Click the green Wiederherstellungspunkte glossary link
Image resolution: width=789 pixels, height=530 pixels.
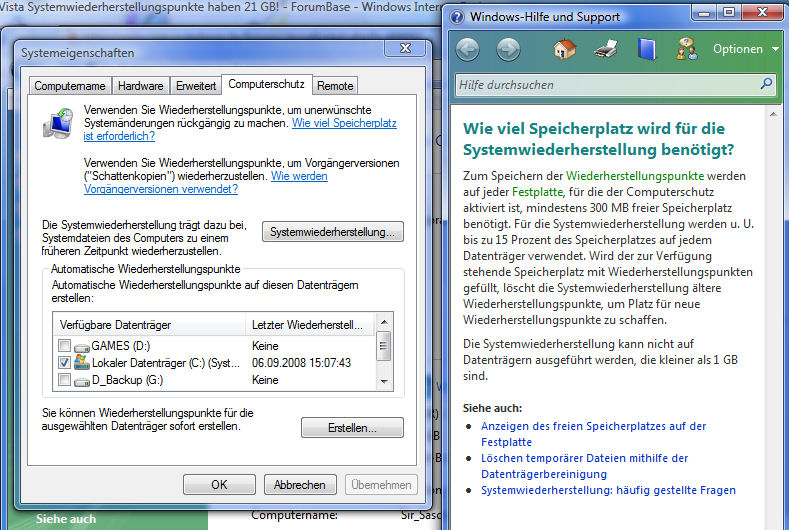[x=635, y=176]
